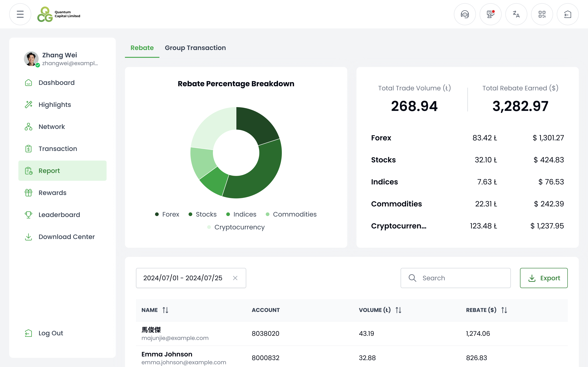The height and width of the screenshot is (367, 588).
Task: Open the QR code icon
Action: coord(542,14)
